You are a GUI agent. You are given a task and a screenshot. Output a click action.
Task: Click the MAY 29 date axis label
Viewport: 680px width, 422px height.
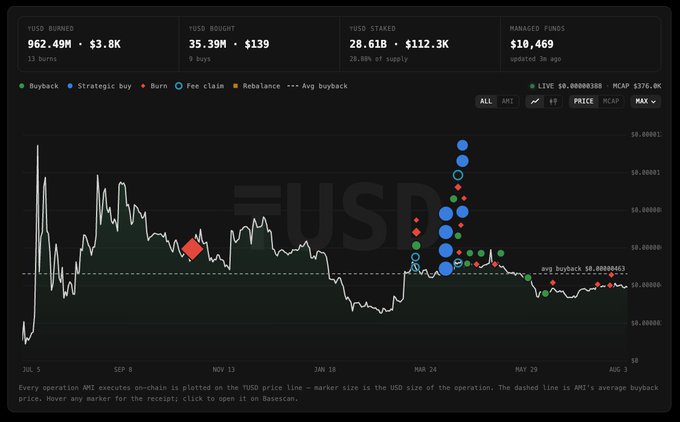(x=526, y=370)
